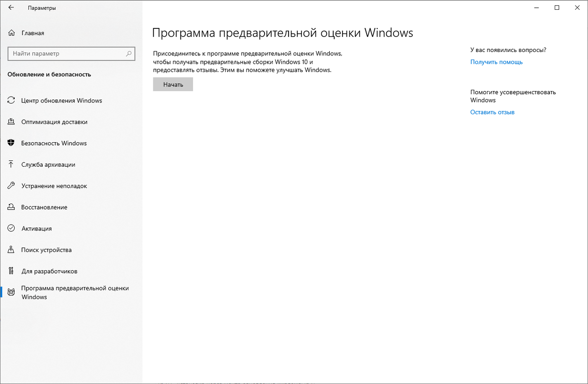The width and height of the screenshot is (588, 384).
Task: Click the Восстановление icon
Action: pos(11,207)
